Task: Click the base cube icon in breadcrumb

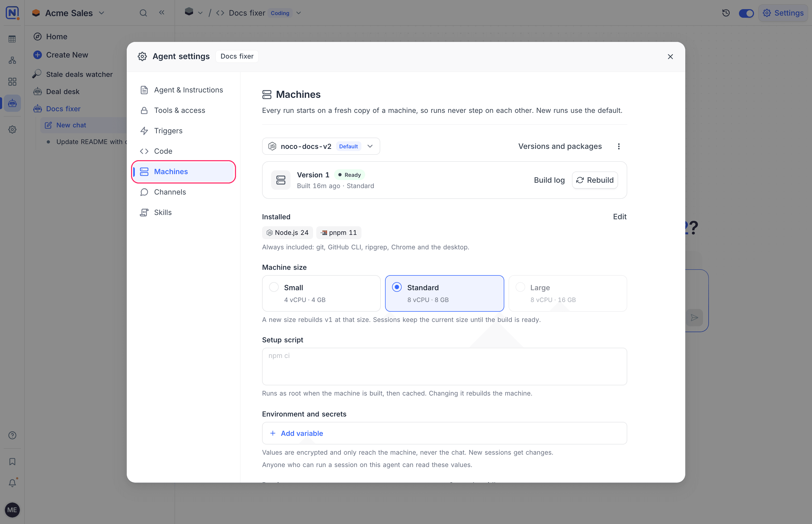Action: click(189, 12)
